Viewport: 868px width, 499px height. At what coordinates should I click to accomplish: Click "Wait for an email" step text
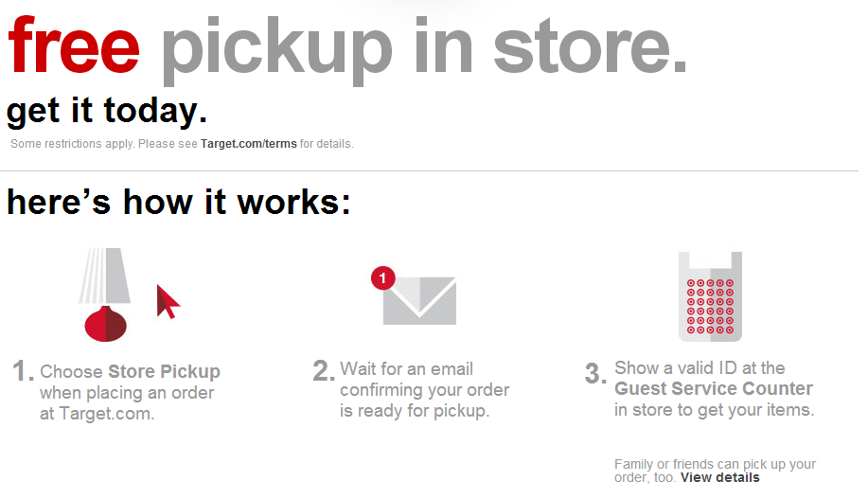[406, 369]
